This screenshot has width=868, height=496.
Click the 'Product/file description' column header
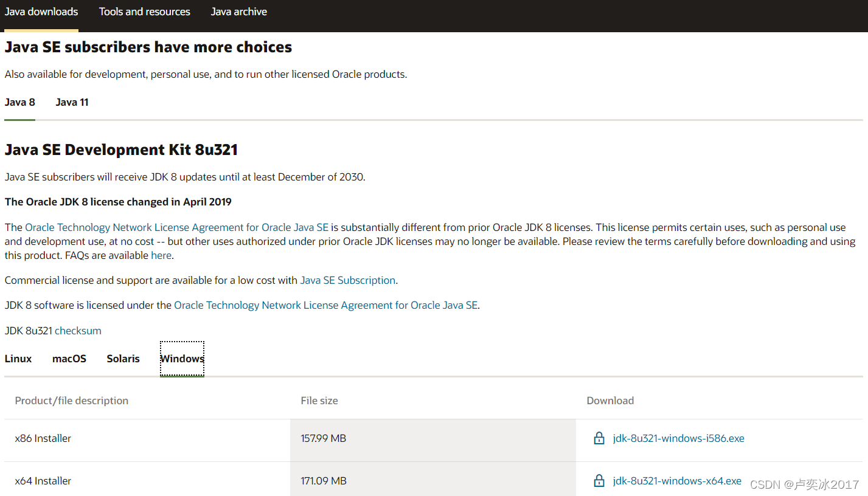[72, 401]
